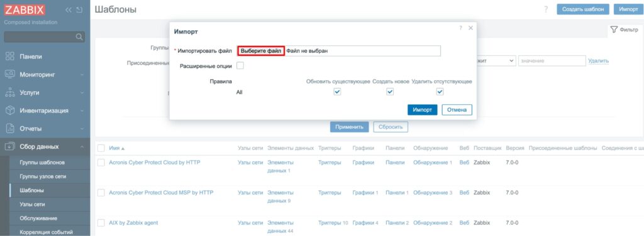644x236 pixels.
Task: Click the Отчеты reports icon
Action: [10, 129]
